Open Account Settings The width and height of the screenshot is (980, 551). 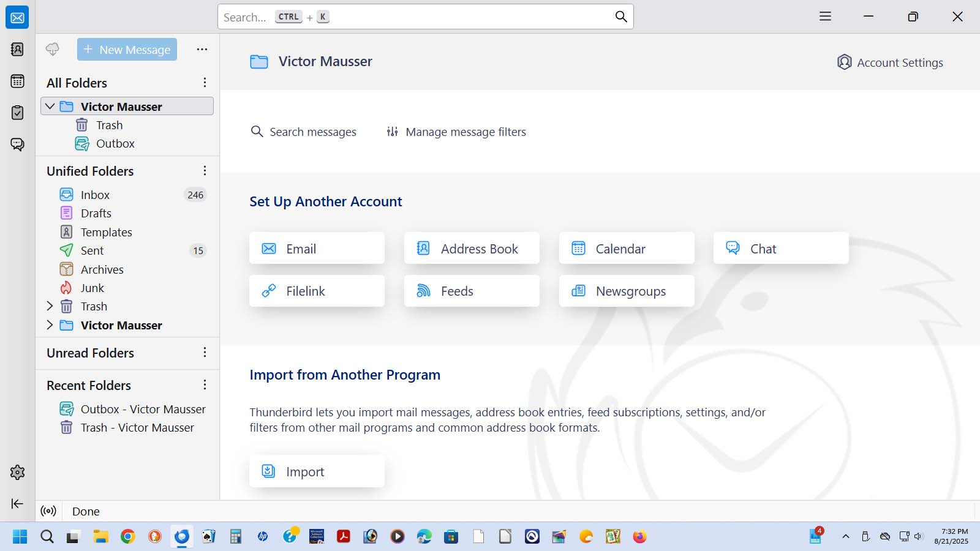(x=890, y=62)
